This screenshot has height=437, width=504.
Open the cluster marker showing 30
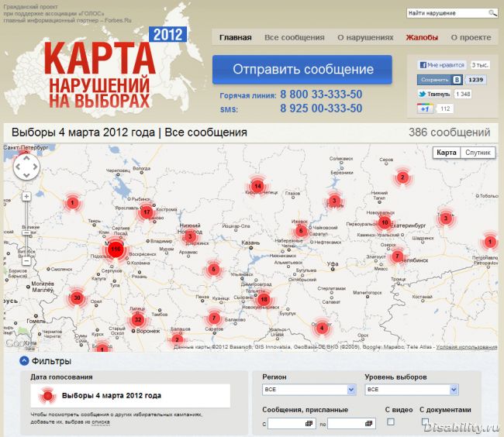point(77,298)
